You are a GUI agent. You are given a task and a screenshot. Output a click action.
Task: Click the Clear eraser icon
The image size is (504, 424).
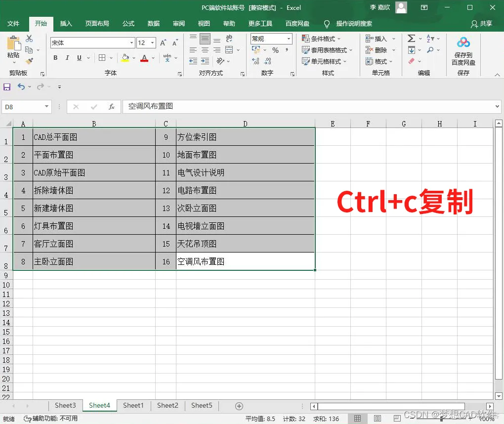click(x=411, y=61)
